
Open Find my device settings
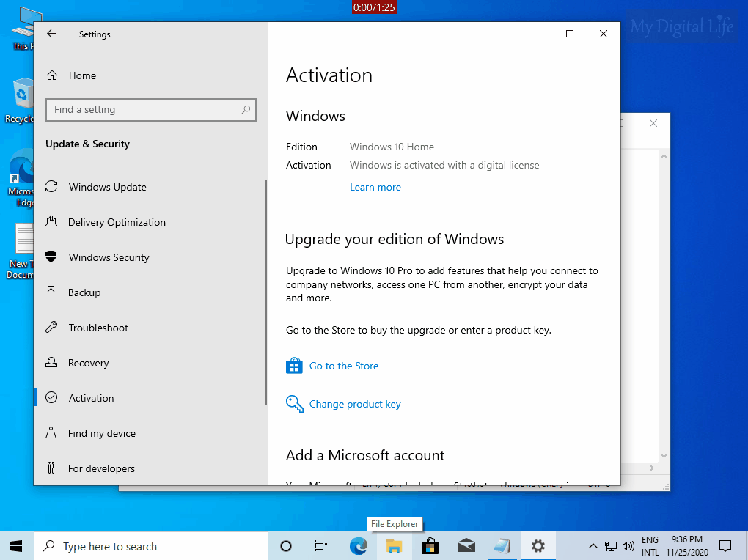(x=91, y=433)
